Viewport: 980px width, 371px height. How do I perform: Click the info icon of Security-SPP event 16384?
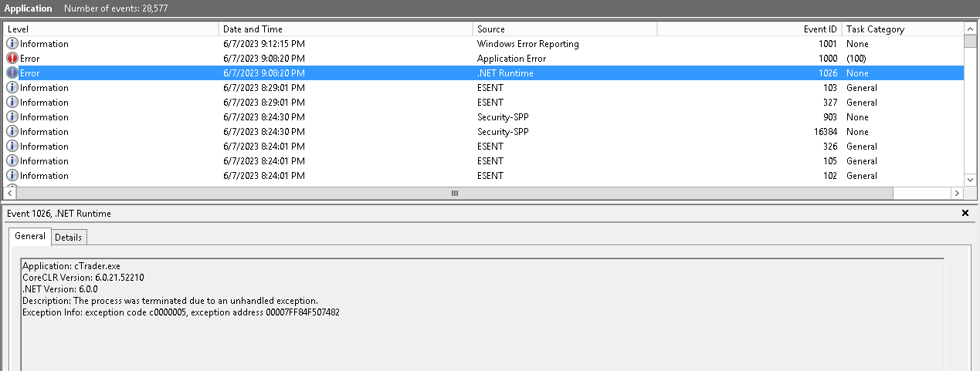point(12,132)
